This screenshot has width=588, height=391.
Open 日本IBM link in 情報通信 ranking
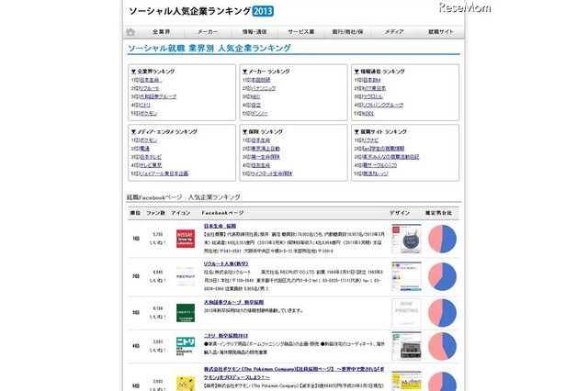tap(371, 80)
